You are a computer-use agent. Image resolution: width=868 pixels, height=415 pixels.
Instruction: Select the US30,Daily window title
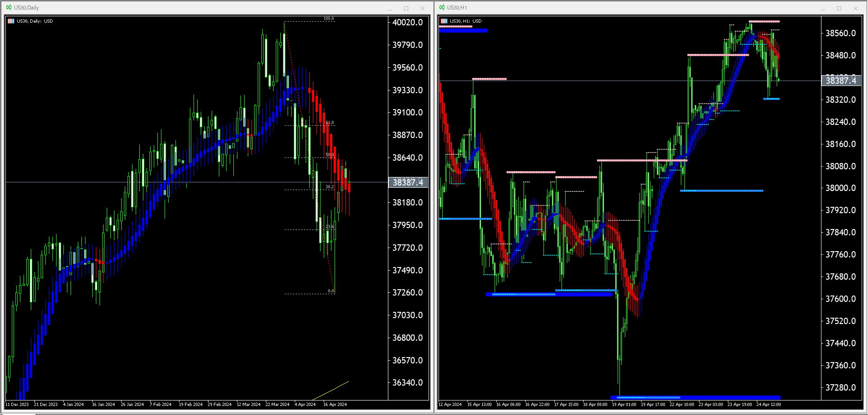coord(26,8)
